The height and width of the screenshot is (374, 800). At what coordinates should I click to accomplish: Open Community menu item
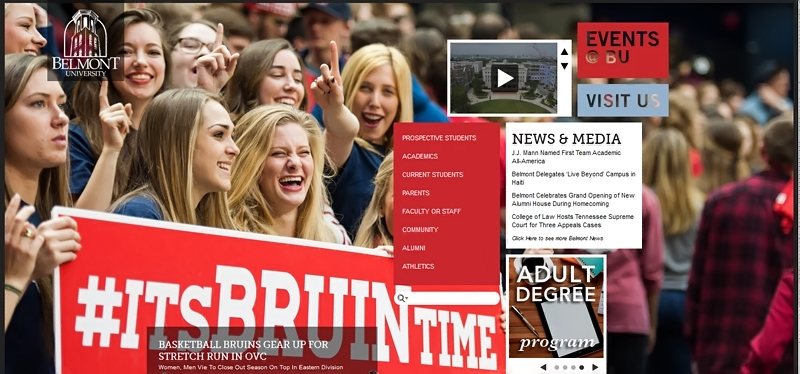pyautogui.click(x=420, y=230)
